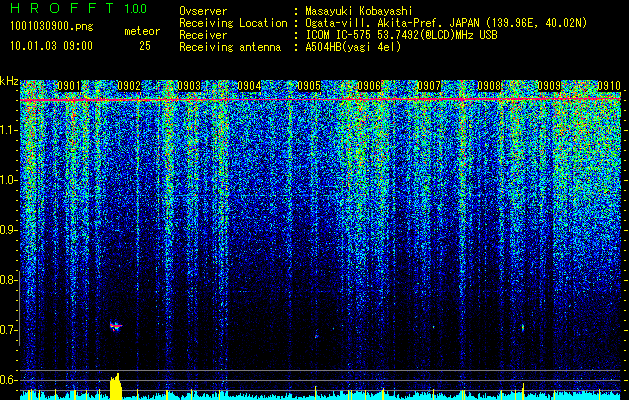This screenshot has width=629, height=400.
Task: Click time marker 0908
Action: pos(489,86)
